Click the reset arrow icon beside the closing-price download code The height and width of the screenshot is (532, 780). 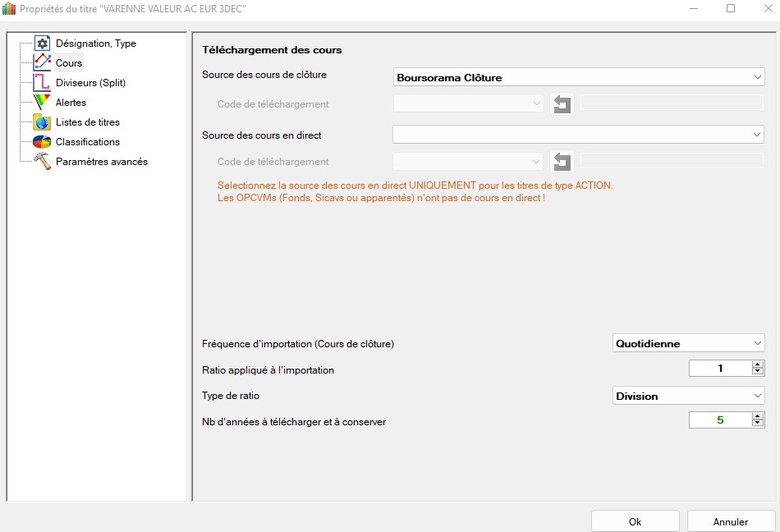562,104
